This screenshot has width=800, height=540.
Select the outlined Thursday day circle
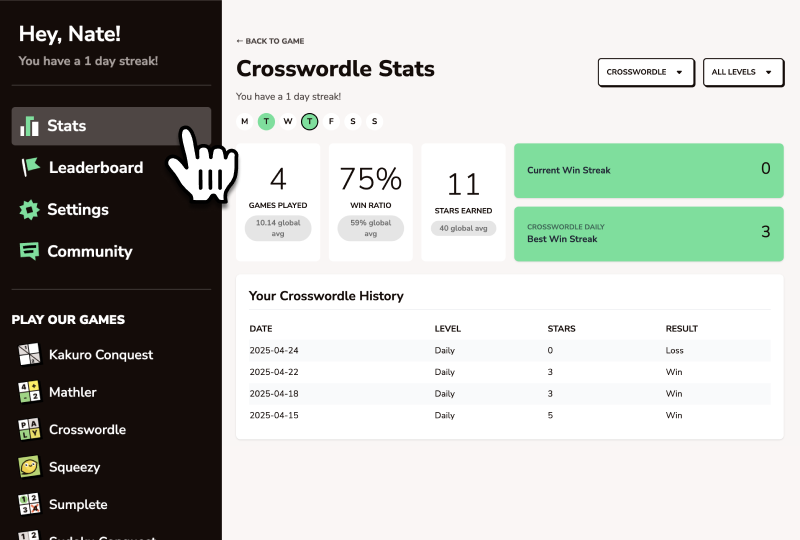click(310, 121)
